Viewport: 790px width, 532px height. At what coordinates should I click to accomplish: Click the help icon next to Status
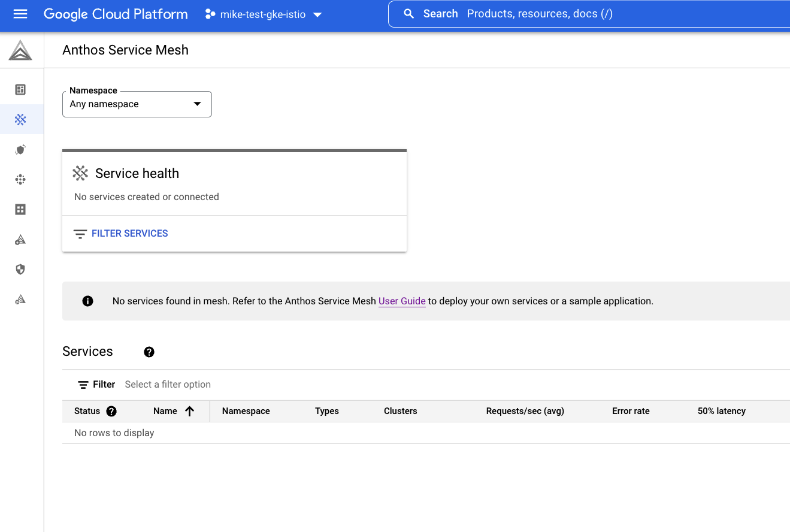coord(111,411)
